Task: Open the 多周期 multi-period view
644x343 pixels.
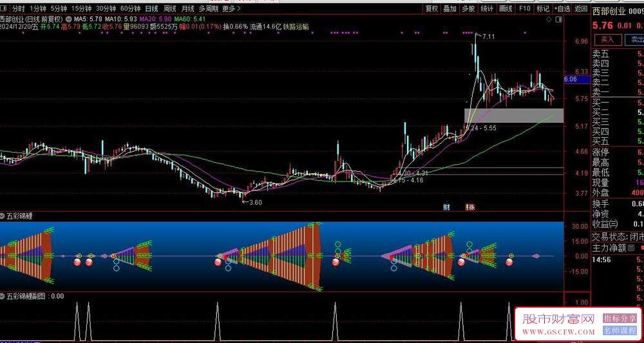Action: 208,8
